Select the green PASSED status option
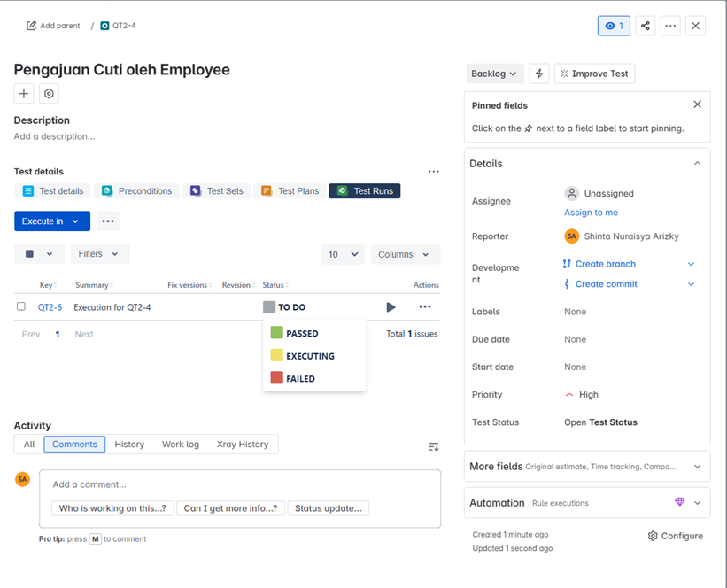The image size is (727, 588). coord(301,334)
